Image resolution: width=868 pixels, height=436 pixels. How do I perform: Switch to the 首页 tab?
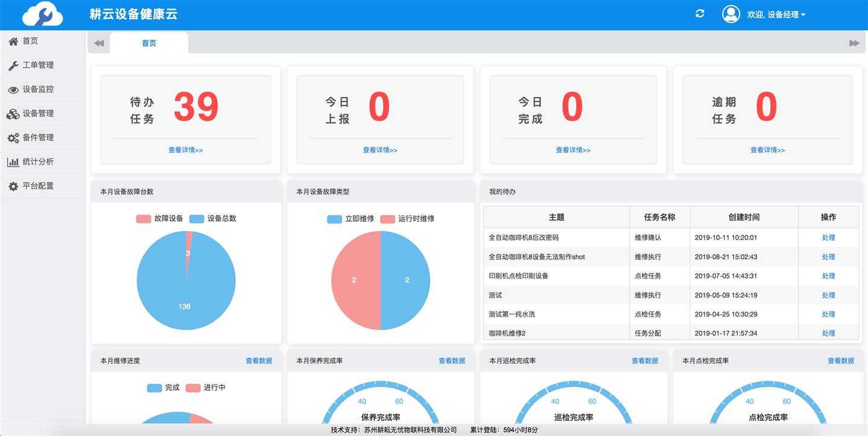pos(148,43)
